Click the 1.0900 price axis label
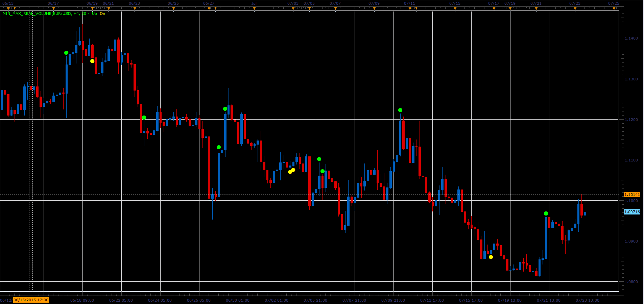Screen dimensions: 644x304 [631, 241]
